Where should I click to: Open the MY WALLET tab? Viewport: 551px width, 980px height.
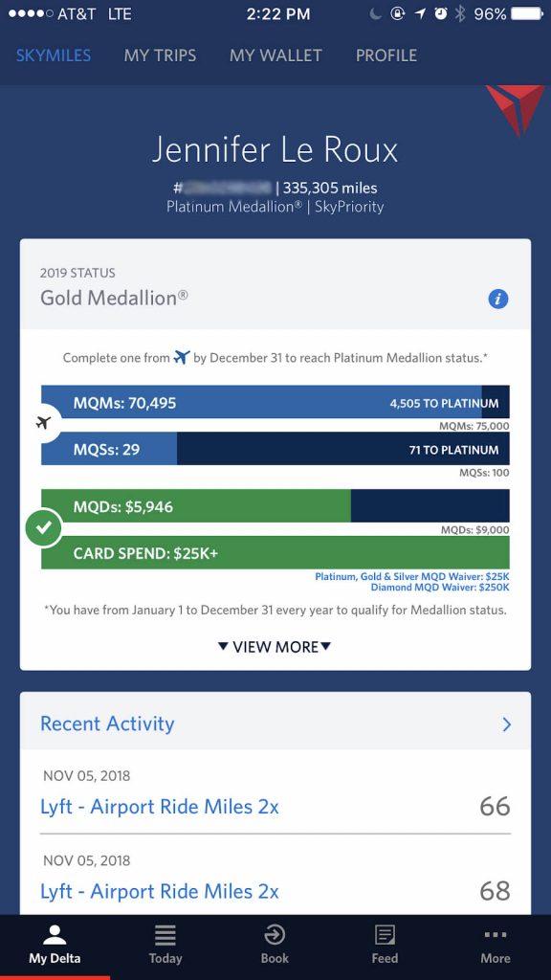pyautogui.click(x=275, y=56)
